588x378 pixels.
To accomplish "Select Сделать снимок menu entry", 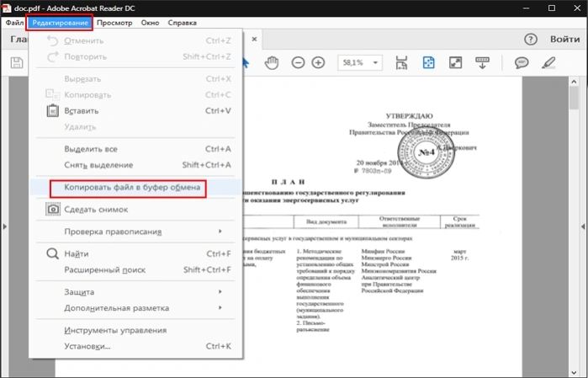I will (134, 210).
